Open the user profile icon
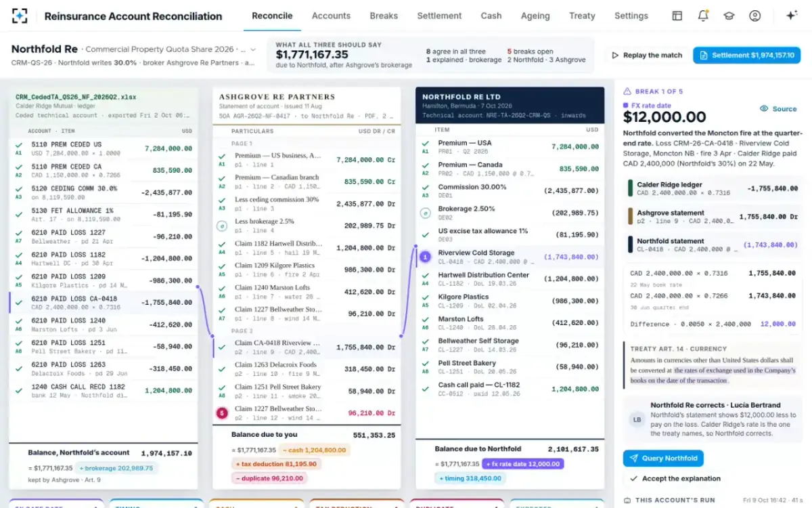The height and width of the screenshot is (508, 812). [x=755, y=16]
